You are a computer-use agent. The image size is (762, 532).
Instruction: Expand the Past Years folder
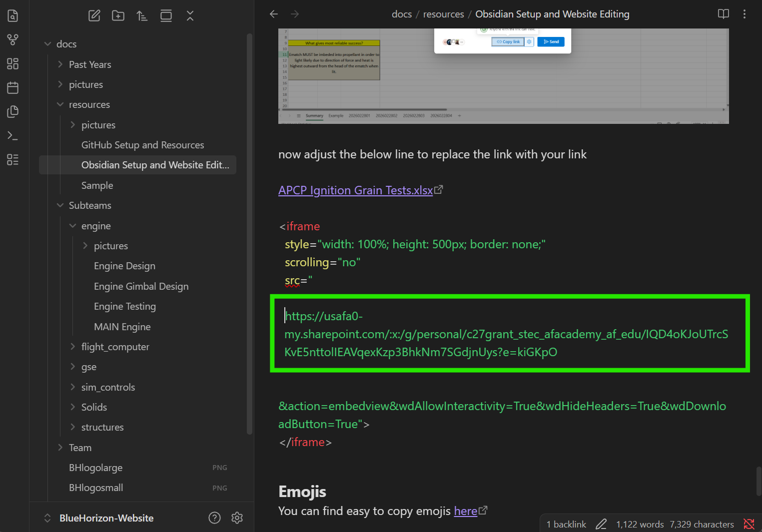[x=90, y=64]
